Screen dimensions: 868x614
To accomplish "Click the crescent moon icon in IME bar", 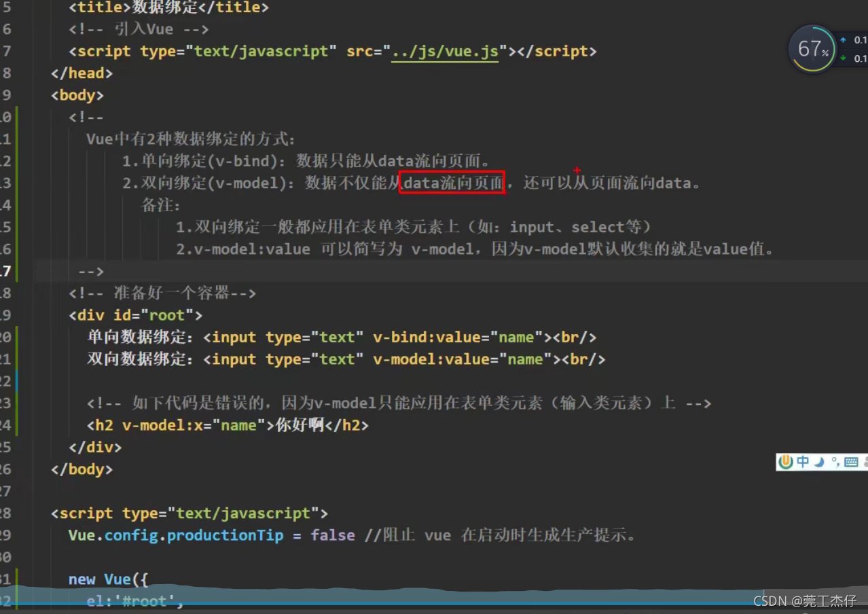I will (x=819, y=462).
